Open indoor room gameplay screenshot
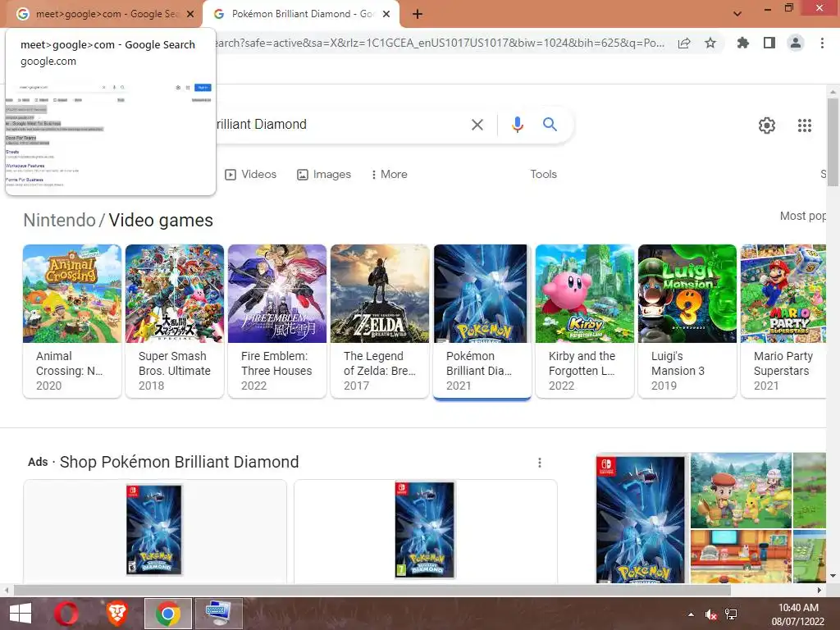The height and width of the screenshot is (630, 840). [x=741, y=557]
